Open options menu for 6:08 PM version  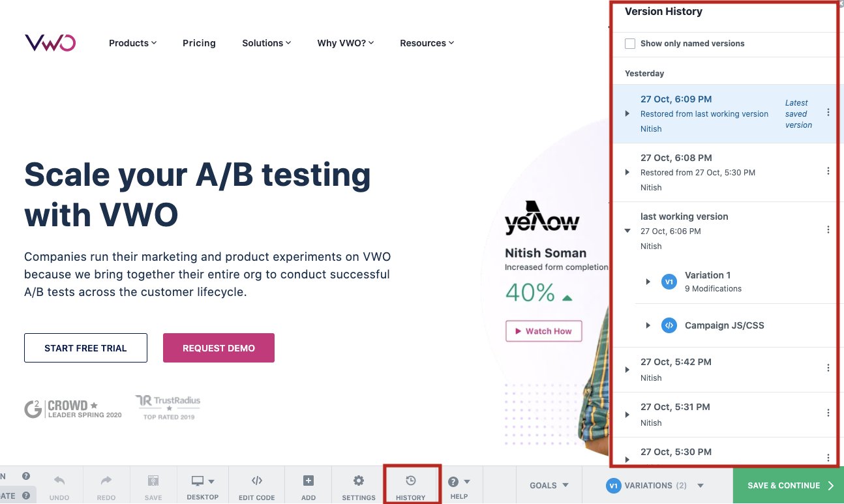coord(828,171)
